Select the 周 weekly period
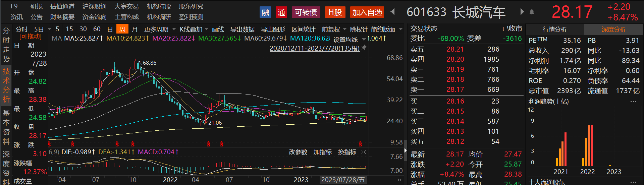This screenshot has width=644, height=185. click(122, 29)
